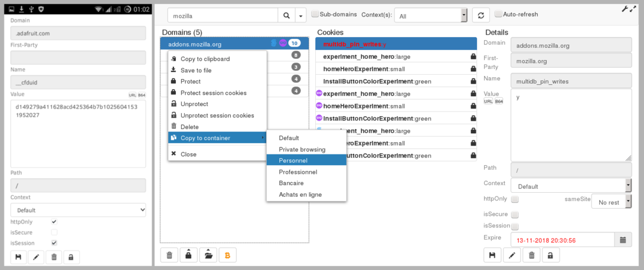The image size is (644, 270).
Task: Enable the Auto-refresh checkbox
Action: point(498,14)
